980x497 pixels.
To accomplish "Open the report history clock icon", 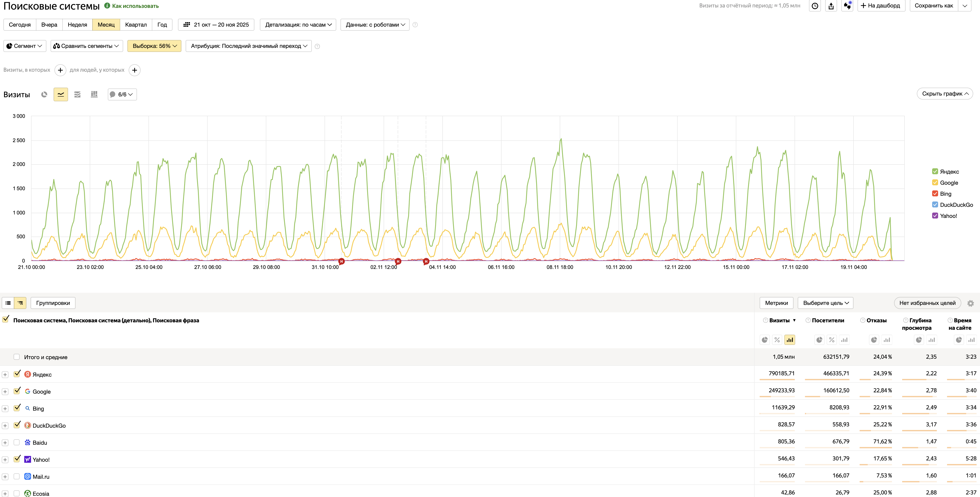I will [x=815, y=6].
